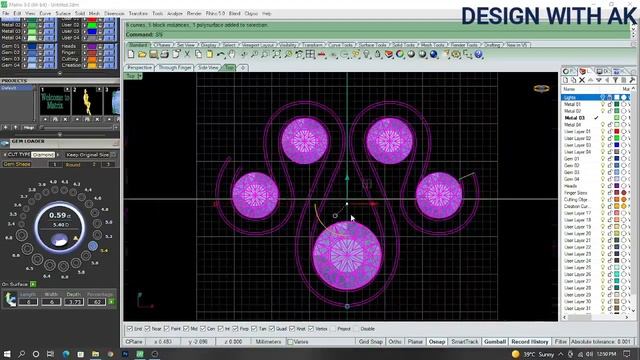Click the Creation yellow color swatch
Screen dimensions: 640x360
(x=92, y=65)
